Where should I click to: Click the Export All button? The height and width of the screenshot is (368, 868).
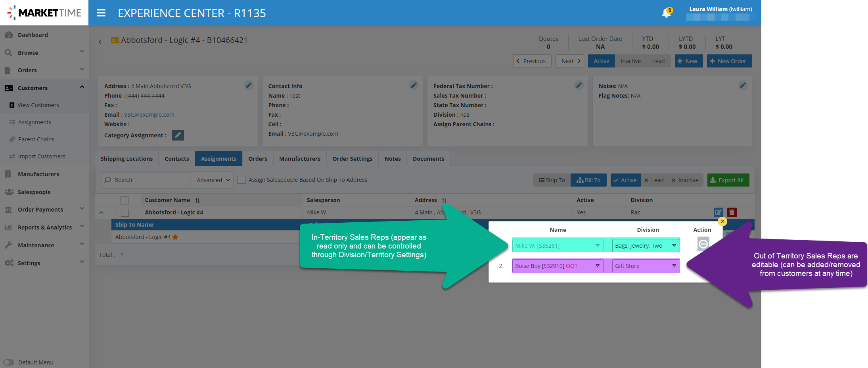coord(728,180)
